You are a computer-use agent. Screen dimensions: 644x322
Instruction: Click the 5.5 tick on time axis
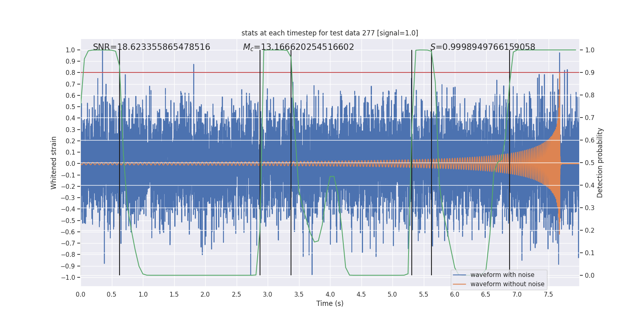click(423, 295)
